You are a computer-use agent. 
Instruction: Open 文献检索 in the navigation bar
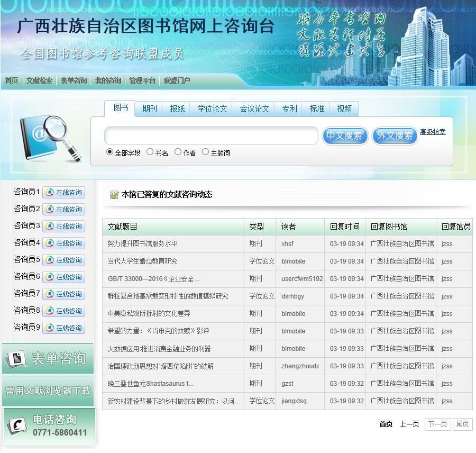[x=39, y=80]
